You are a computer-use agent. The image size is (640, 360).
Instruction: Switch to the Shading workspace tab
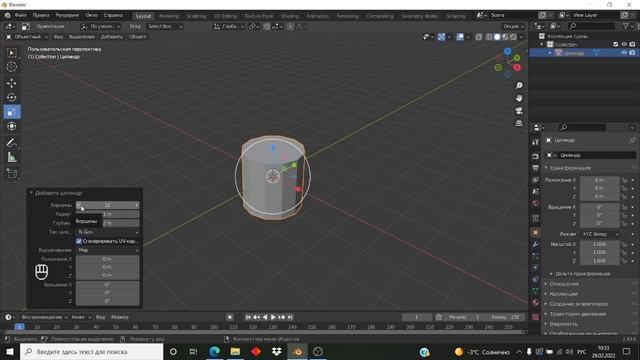click(x=290, y=16)
